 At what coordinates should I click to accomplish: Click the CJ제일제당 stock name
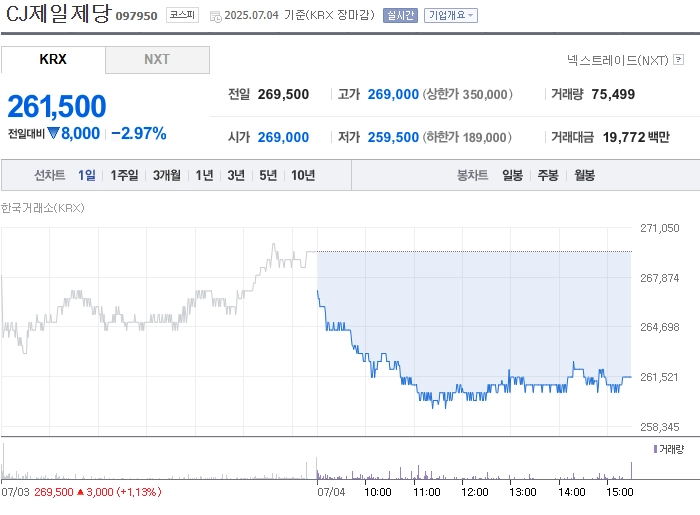[x=58, y=13]
